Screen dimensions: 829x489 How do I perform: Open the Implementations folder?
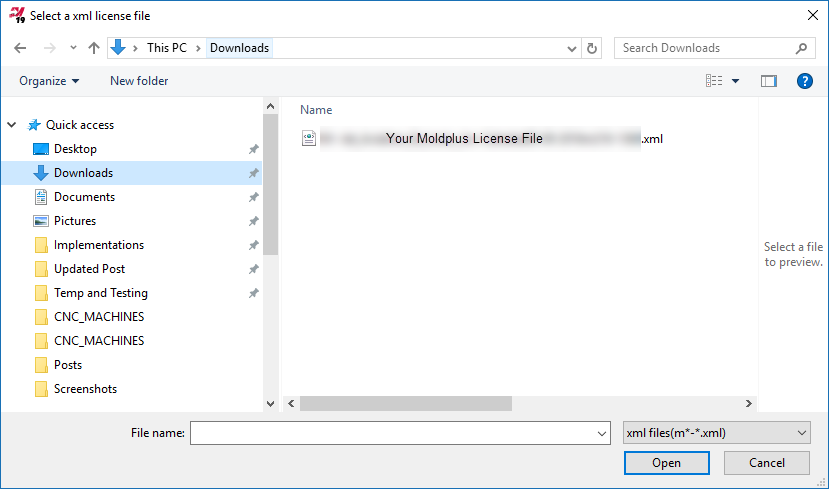99,245
